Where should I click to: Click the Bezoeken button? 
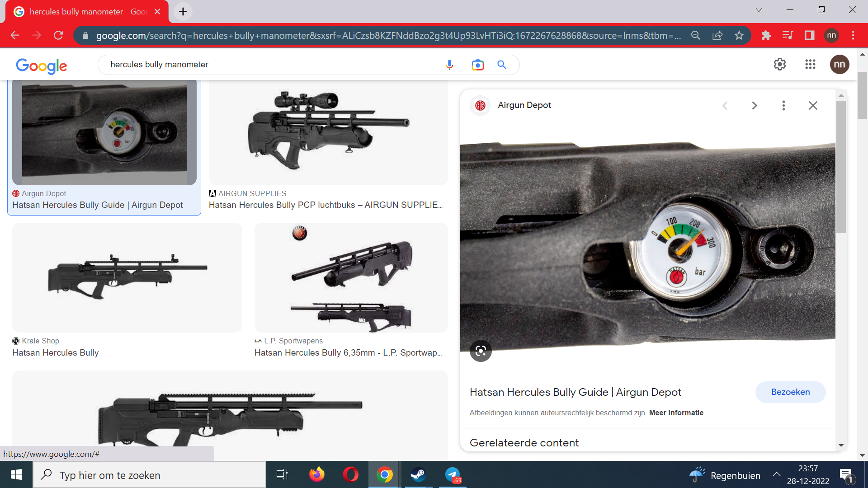[x=790, y=392]
